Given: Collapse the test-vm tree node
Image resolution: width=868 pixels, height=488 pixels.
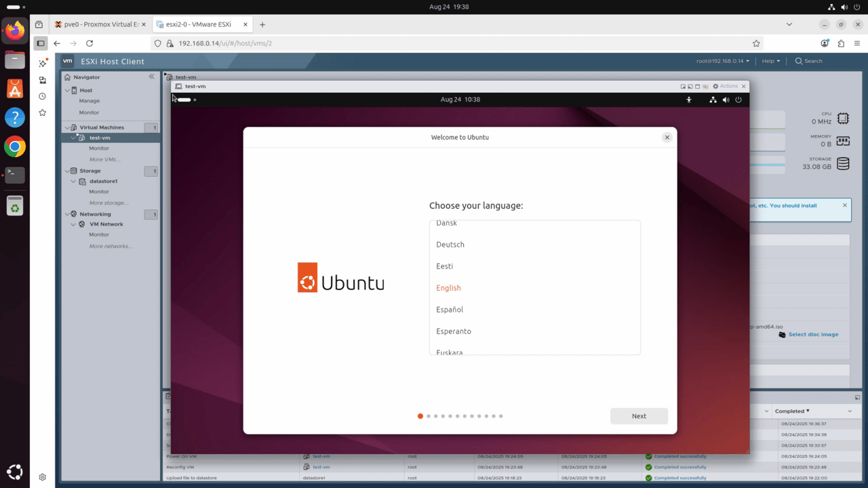Looking at the screenshot, I should (74, 138).
